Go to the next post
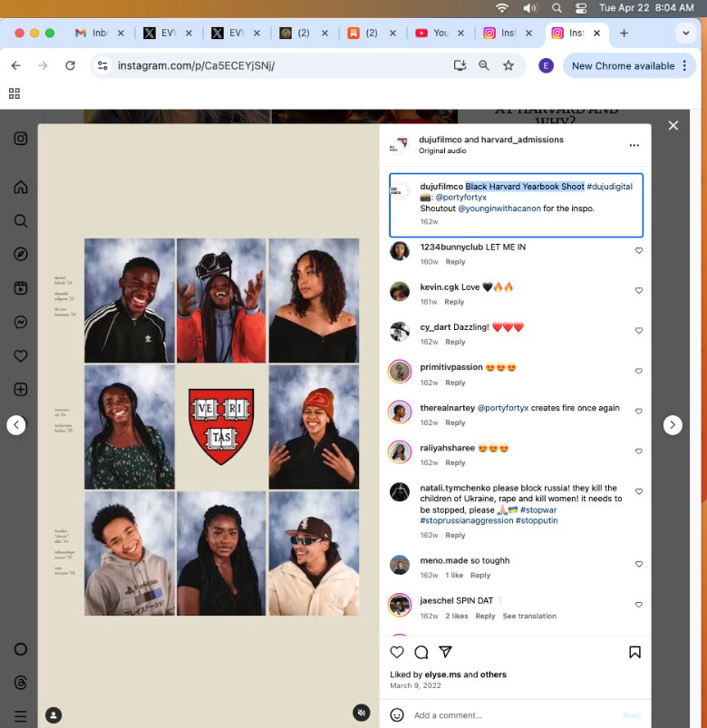This screenshot has height=728, width=707. click(673, 425)
